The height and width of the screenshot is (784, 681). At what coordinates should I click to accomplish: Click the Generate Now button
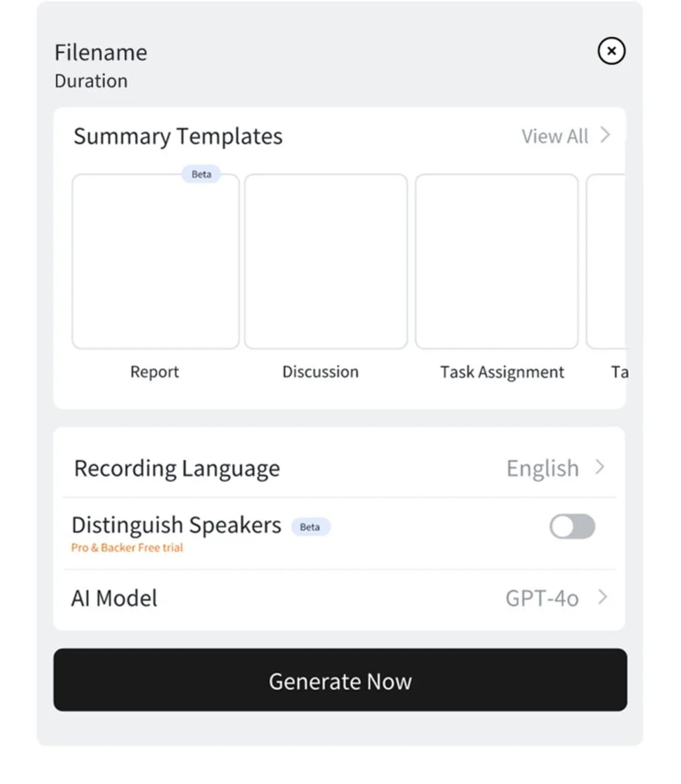click(340, 680)
